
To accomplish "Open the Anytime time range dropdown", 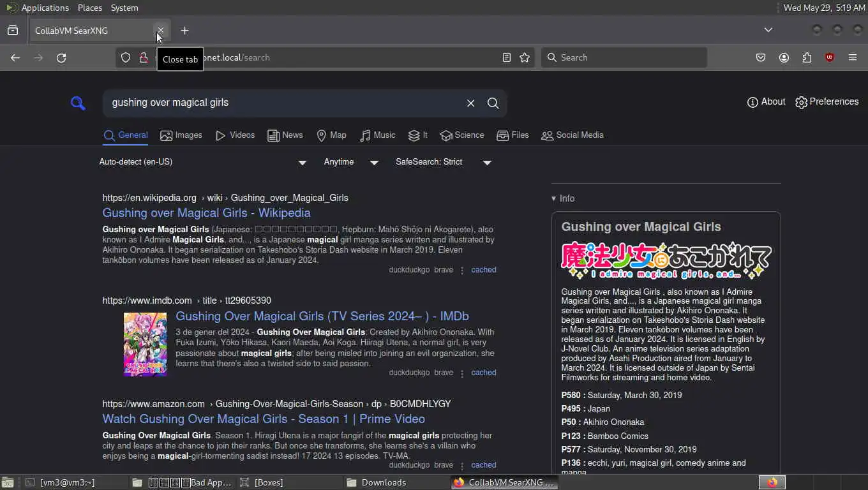I will point(351,162).
